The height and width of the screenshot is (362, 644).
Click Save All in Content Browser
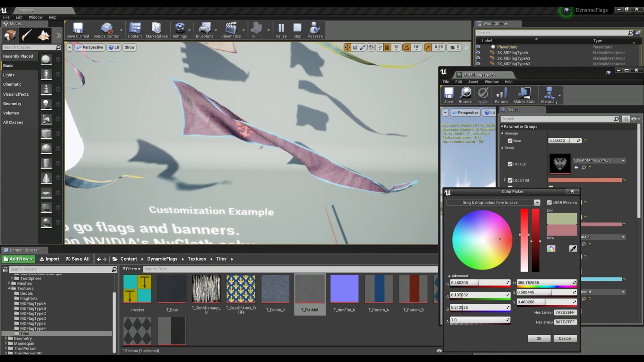tap(77, 259)
